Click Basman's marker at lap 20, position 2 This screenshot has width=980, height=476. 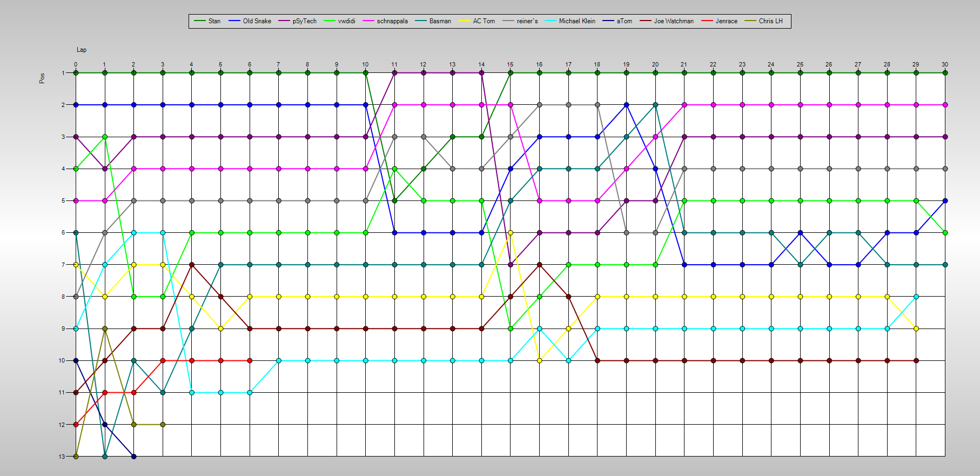click(x=655, y=105)
